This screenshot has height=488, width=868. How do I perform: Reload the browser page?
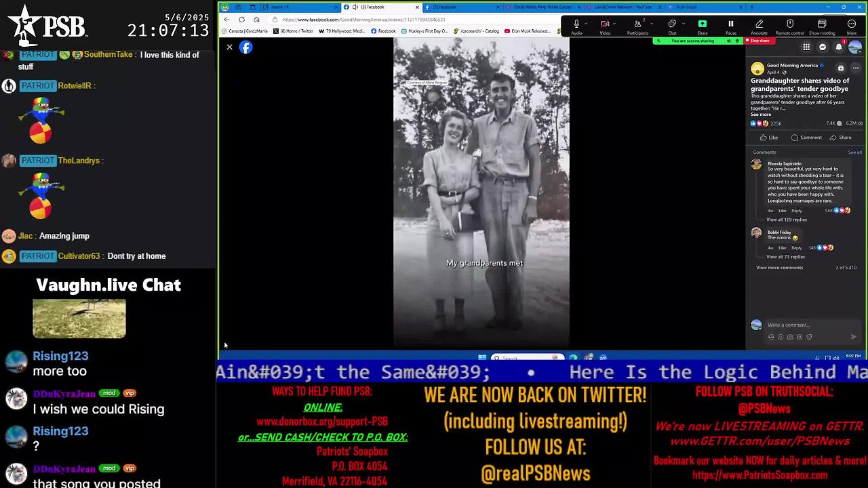(x=241, y=20)
